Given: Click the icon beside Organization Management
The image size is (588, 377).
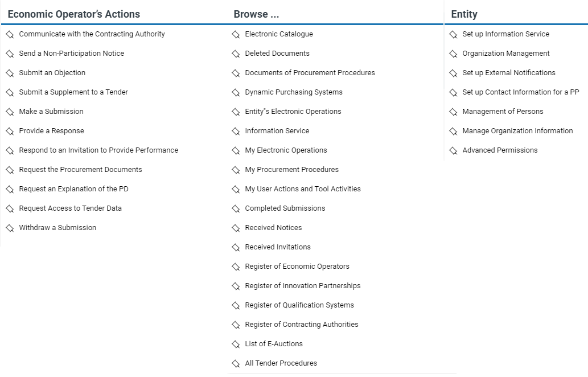Looking at the screenshot, I should coord(453,54).
